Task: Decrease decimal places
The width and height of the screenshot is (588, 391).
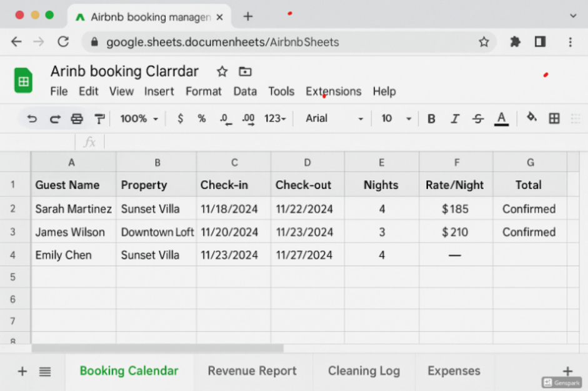Action: pos(226,119)
